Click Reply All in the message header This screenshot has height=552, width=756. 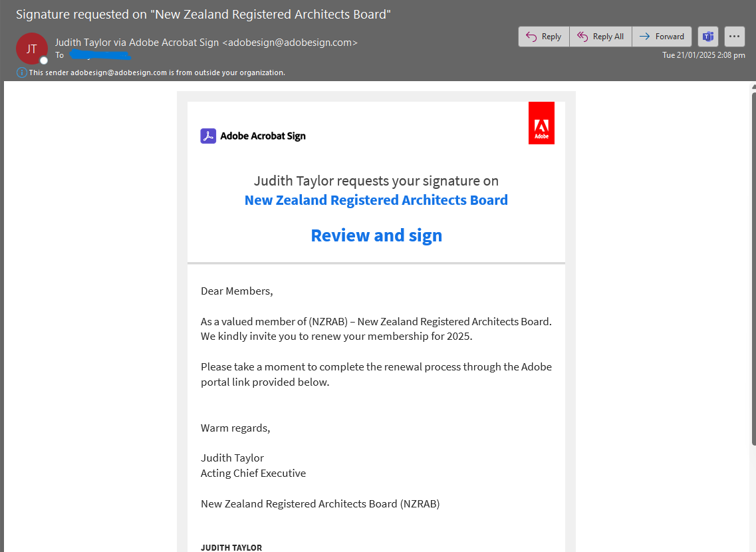[600, 37]
